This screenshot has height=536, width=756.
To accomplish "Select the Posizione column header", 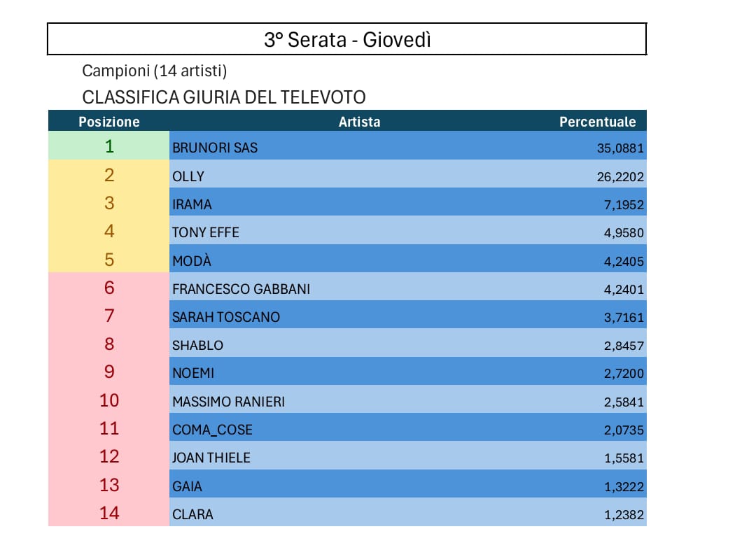I will (x=109, y=122).
